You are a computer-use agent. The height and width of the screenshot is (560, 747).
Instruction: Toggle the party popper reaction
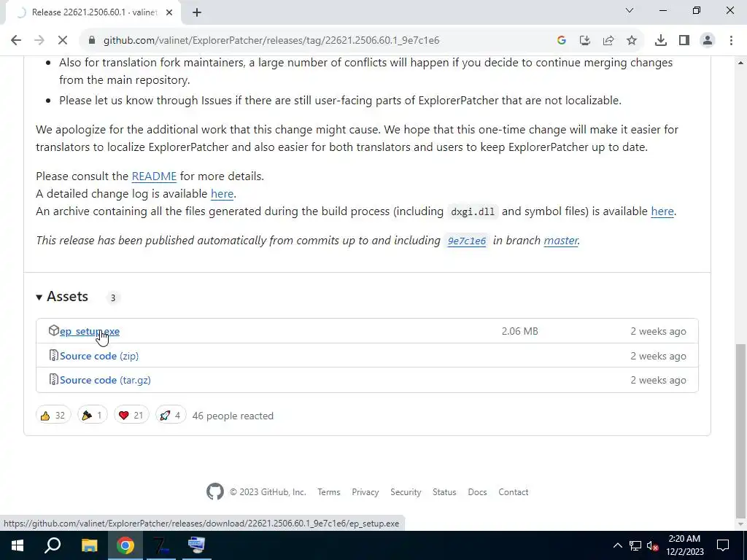click(x=93, y=416)
